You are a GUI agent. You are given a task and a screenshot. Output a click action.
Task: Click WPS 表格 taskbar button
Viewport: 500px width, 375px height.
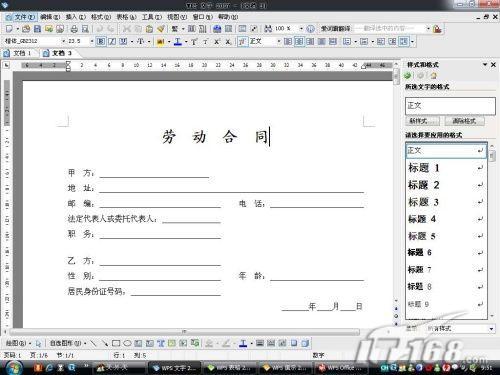coord(230,368)
